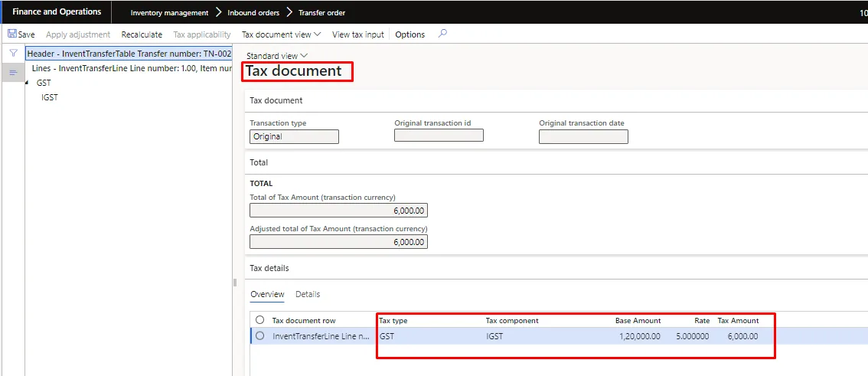Sort by the Tax Amount column header
868x376 pixels.
point(738,321)
